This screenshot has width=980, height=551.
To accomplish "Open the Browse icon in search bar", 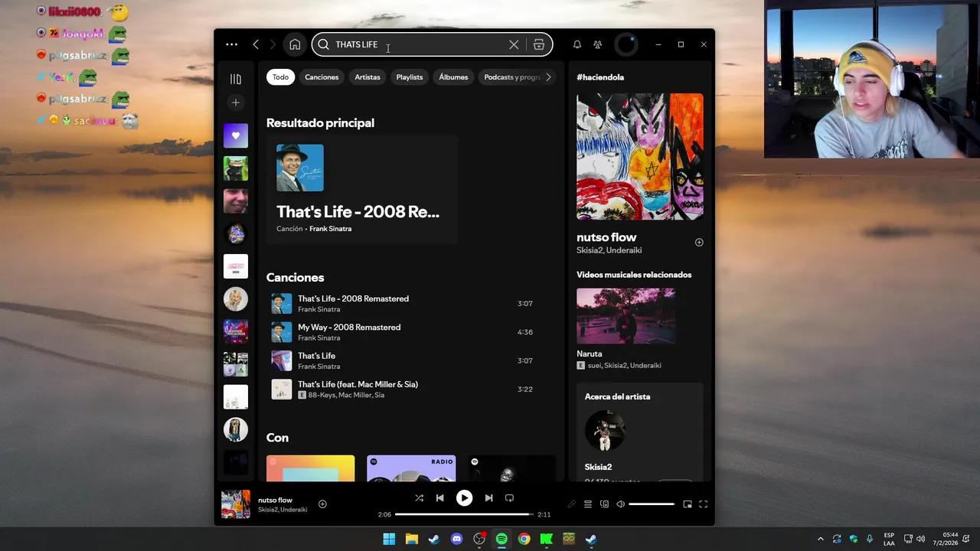I will tap(539, 44).
